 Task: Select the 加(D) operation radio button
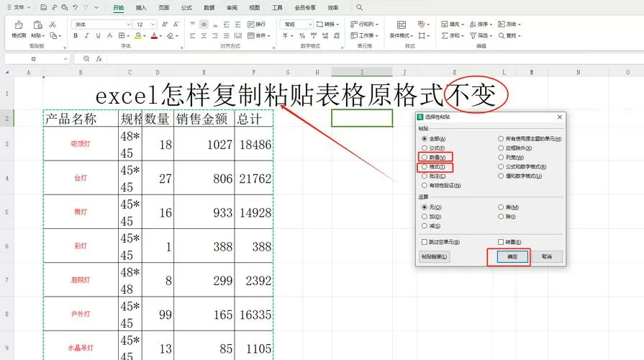[425, 217]
